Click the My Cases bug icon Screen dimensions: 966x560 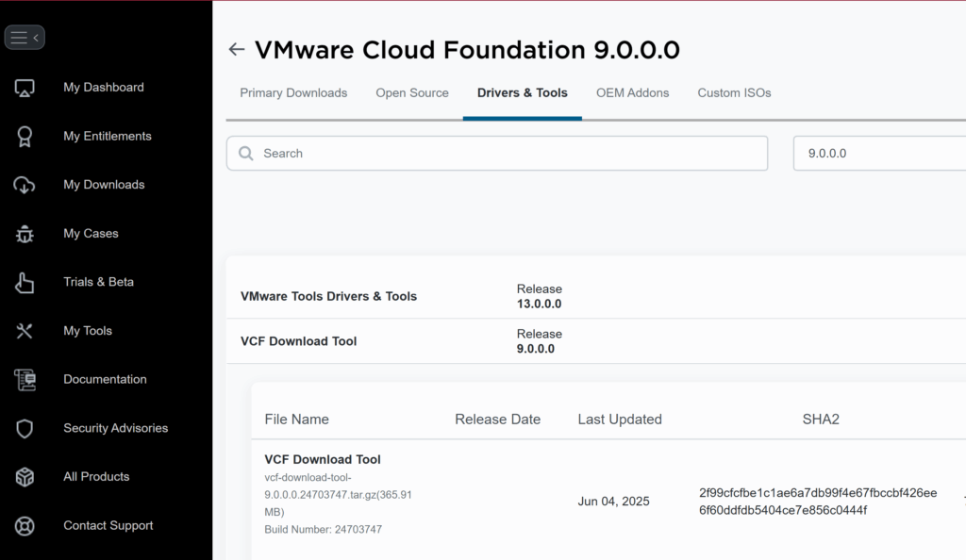[25, 234]
